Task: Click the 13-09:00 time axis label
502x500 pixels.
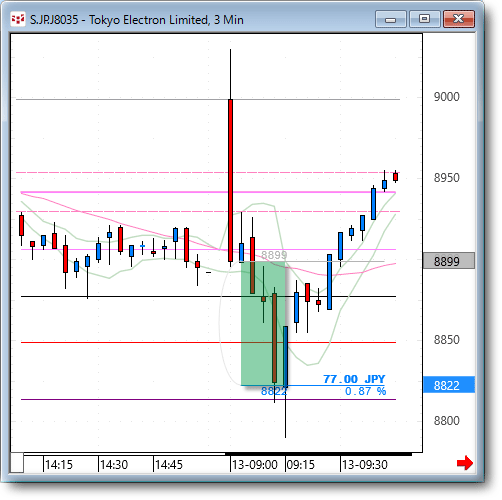Action: pos(255,465)
